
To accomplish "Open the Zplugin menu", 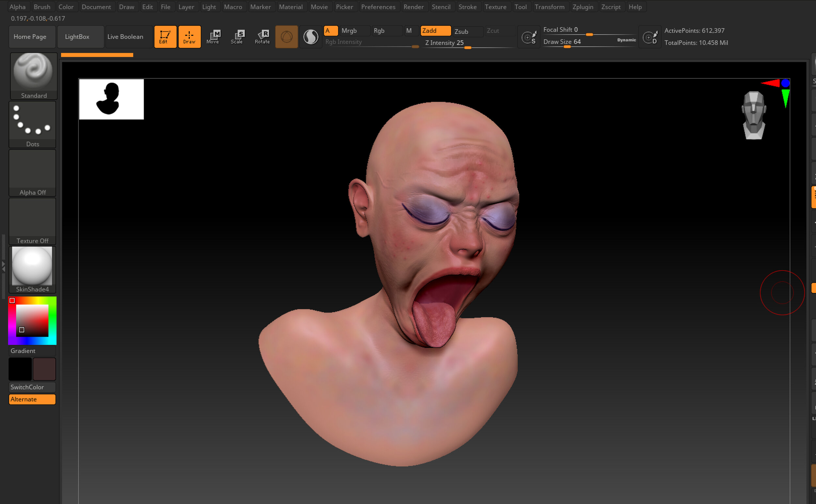I will click(x=583, y=7).
